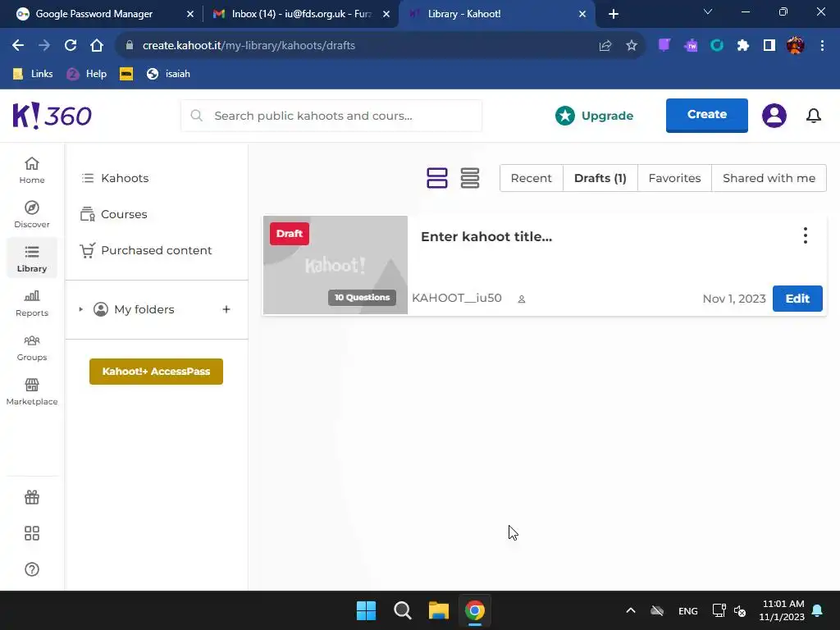Open the Reports bar chart icon
840x630 pixels.
pyautogui.click(x=32, y=295)
